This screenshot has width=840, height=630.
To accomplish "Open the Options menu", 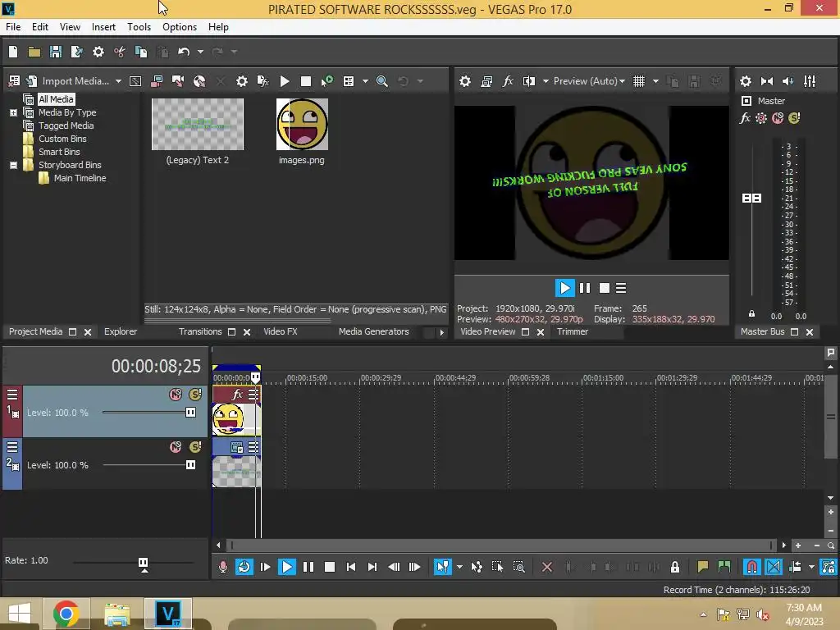I will [180, 27].
